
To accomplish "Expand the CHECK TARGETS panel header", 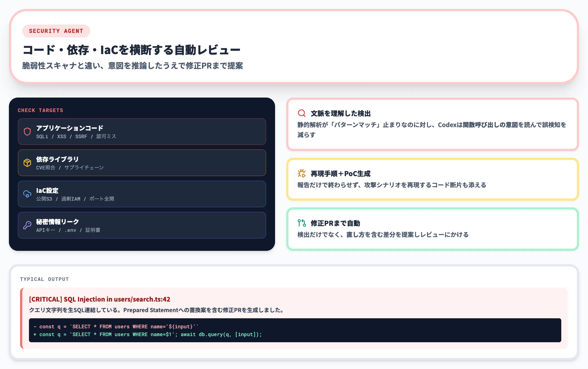I will click(x=41, y=110).
